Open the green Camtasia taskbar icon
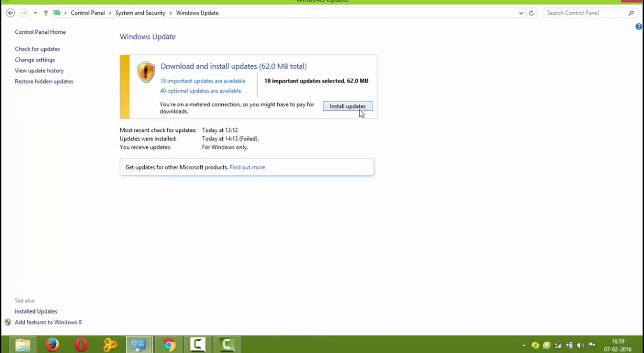 [x=227, y=345]
